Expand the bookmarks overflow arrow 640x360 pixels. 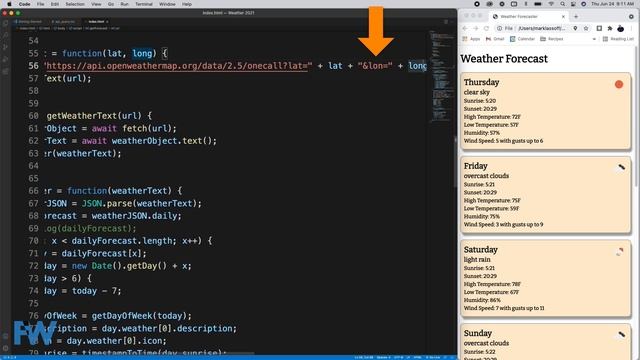click(594, 39)
